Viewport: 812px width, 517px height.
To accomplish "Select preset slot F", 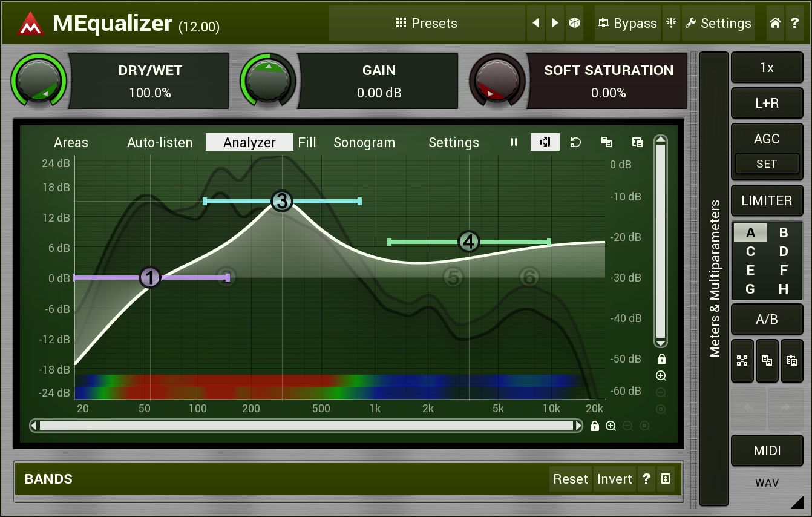I will [x=784, y=271].
